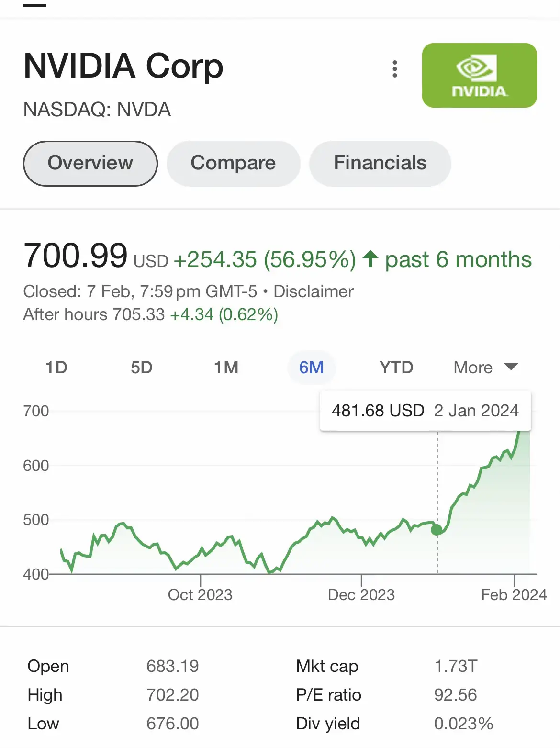The height and width of the screenshot is (748, 560).
Task: Click the dropdown arrow beside More
Action: [x=511, y=367]
